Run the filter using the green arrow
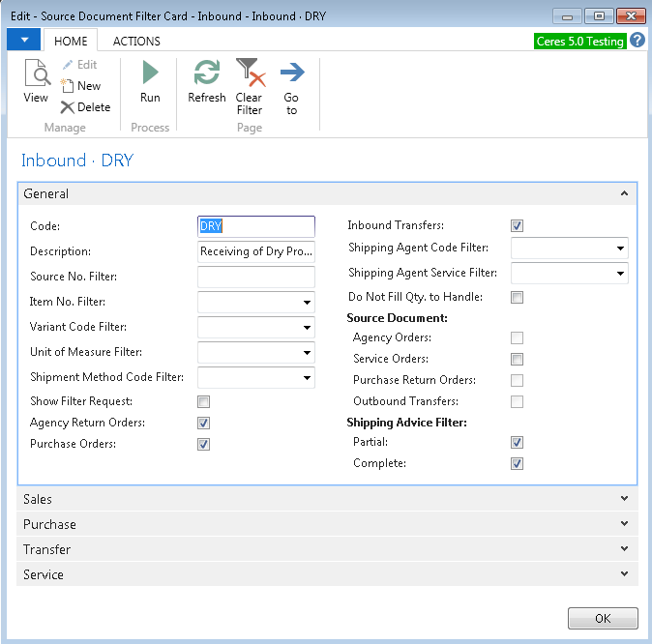652x644 pixels. 150,73
